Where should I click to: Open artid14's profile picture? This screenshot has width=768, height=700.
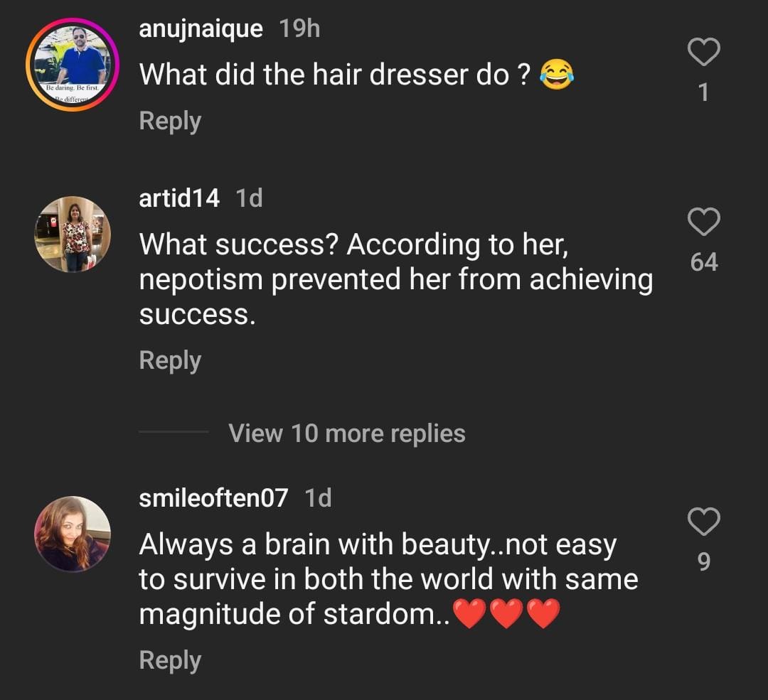(73, 235)
